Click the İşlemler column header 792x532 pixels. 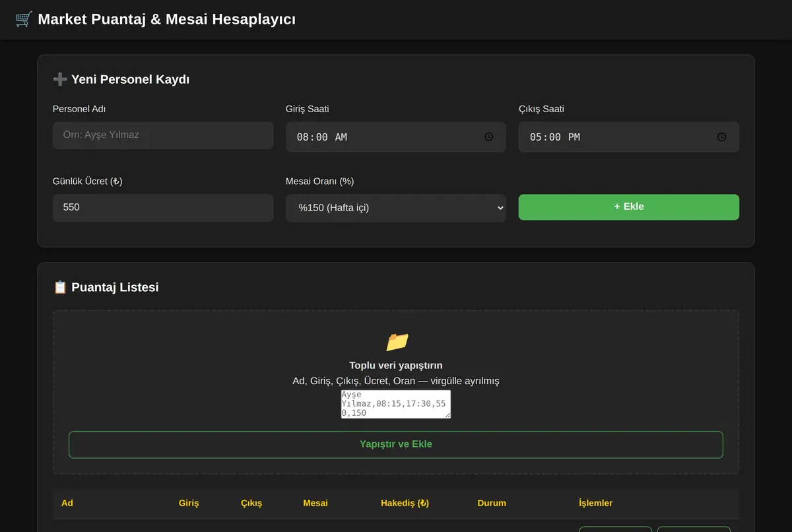click(x=596, y=503)
